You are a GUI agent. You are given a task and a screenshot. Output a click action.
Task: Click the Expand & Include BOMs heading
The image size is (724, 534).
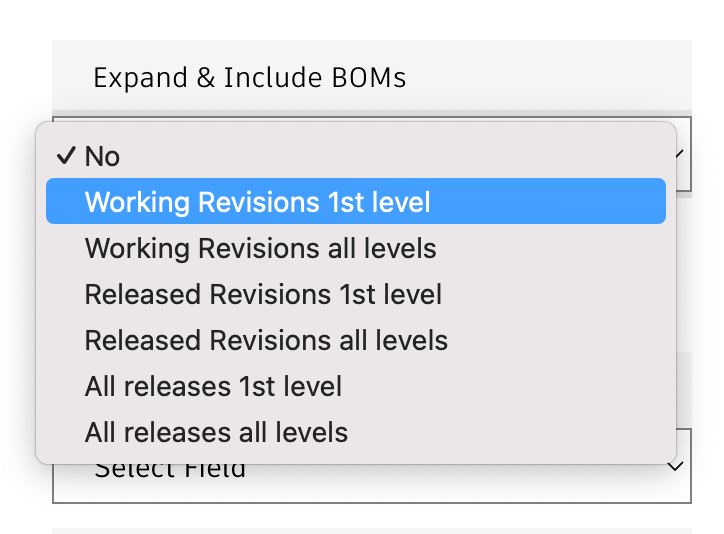point(250,78)
